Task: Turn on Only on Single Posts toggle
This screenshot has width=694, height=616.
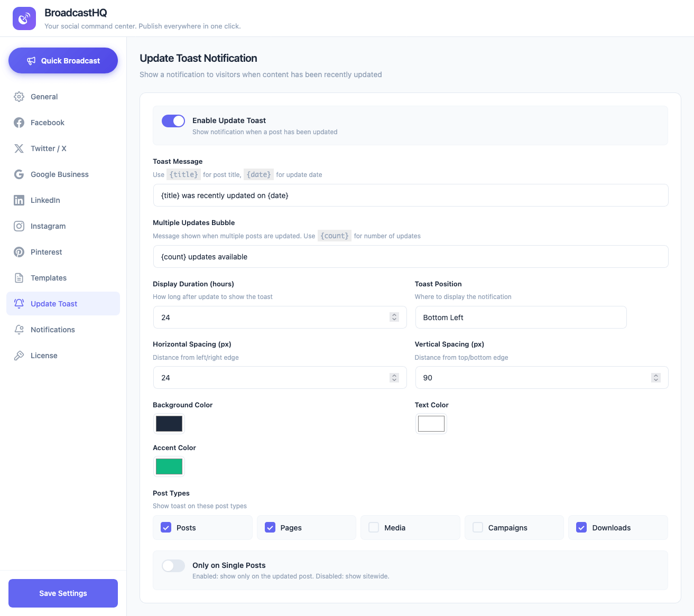Action: click(173, 566)
